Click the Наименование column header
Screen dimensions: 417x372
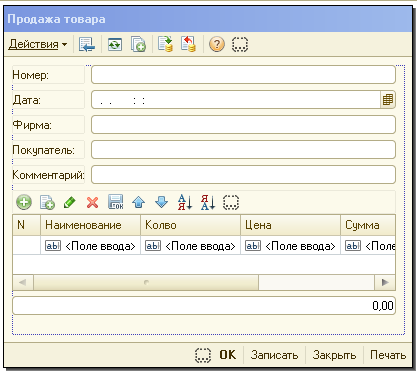(x=90, y=225)
